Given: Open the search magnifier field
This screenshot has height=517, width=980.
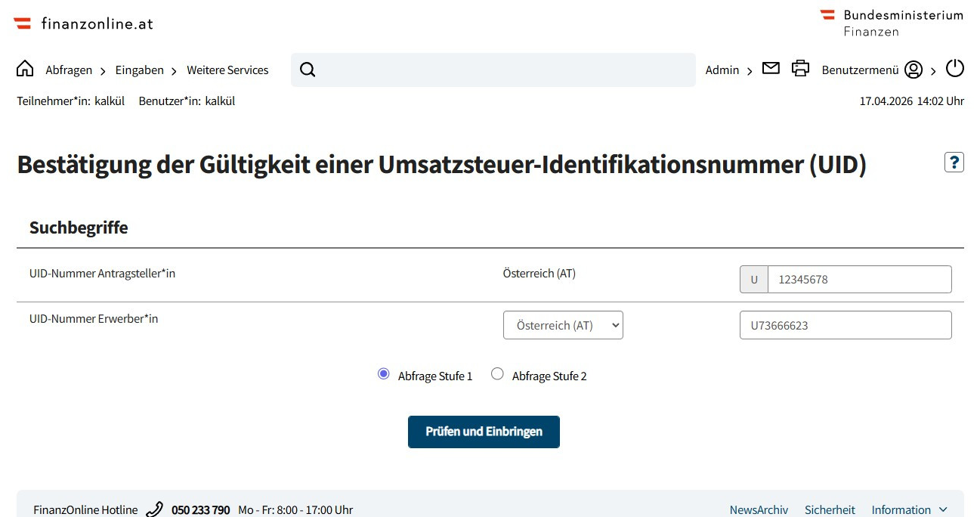Looking at the screenshot, I should (x=307, y=69).
